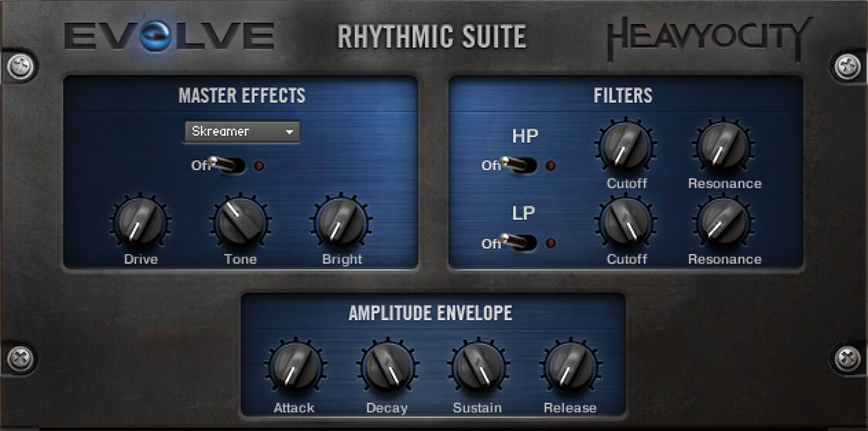Click the Bright knob
Screen dimensions: 868x431
pyautogui.click(x=341, y=222)
